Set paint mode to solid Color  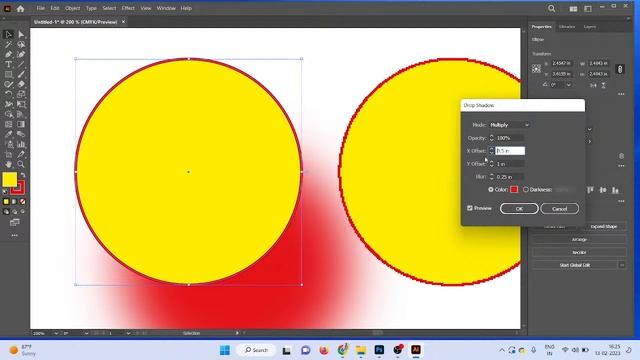click(x=6, y=202)
